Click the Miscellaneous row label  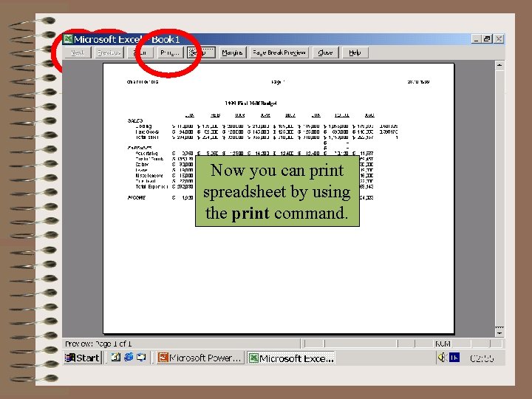pyautogui.click(x=149, y=175)
